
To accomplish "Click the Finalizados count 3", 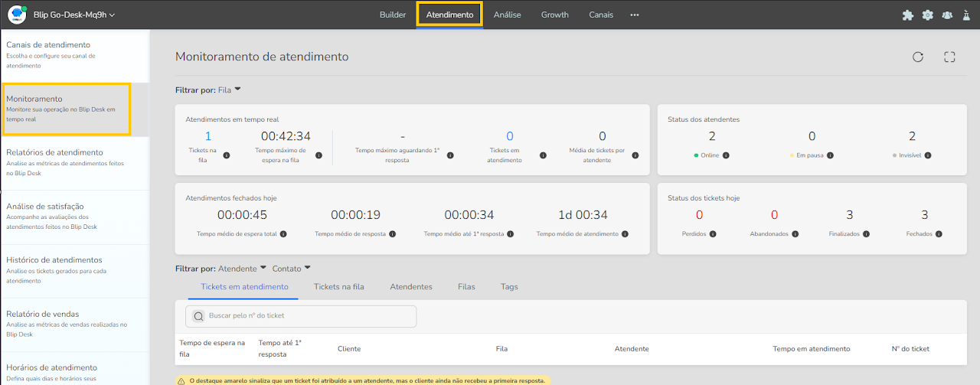I will pyautogui.click(x=850, y=215).
